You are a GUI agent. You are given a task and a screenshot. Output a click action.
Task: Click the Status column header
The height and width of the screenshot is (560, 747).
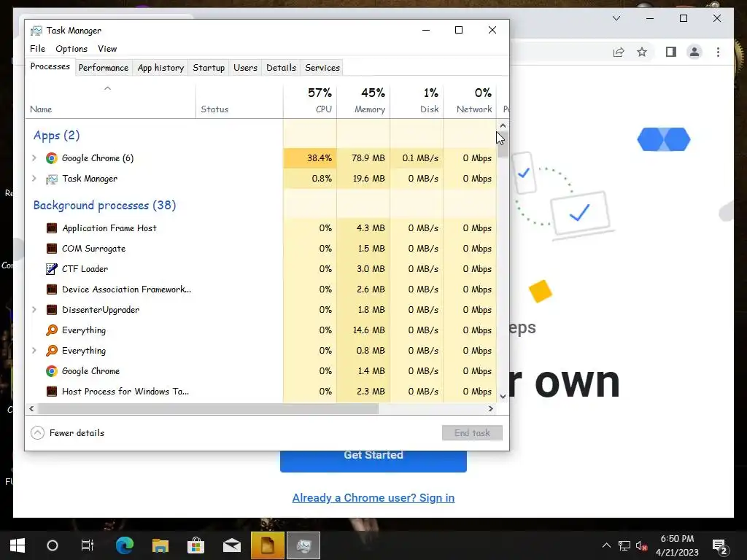[x=239, y=101]
